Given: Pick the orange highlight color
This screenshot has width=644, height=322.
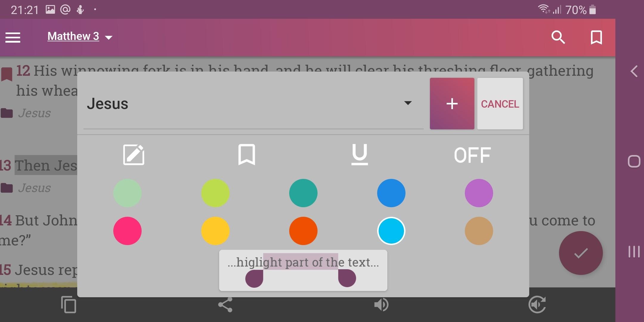Looking at the screenshot, I should click(x=303, y=231).
